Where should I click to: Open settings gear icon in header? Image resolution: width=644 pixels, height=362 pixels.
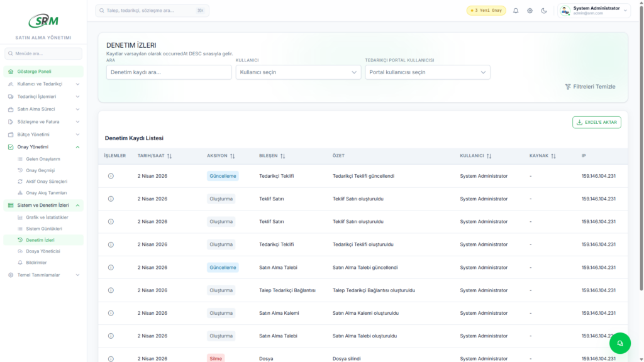click(x=530, y=11)
